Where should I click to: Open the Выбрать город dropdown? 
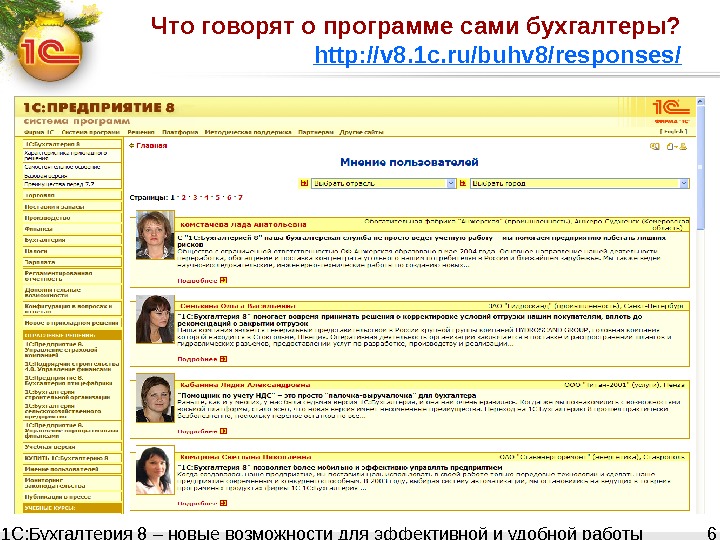tap(579, 183)
